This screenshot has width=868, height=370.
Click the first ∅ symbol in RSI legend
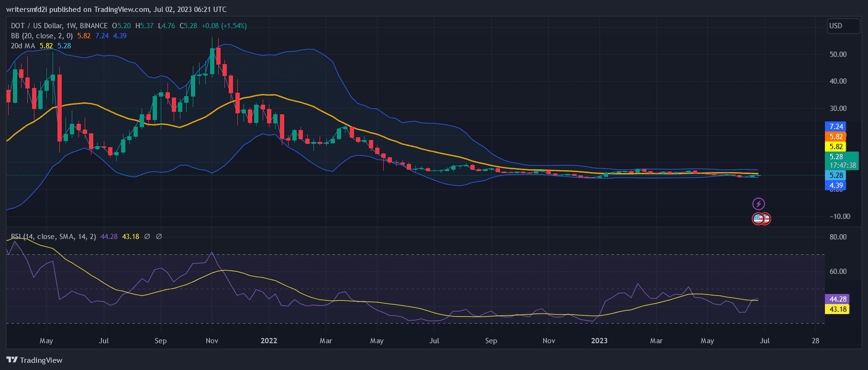147,237
